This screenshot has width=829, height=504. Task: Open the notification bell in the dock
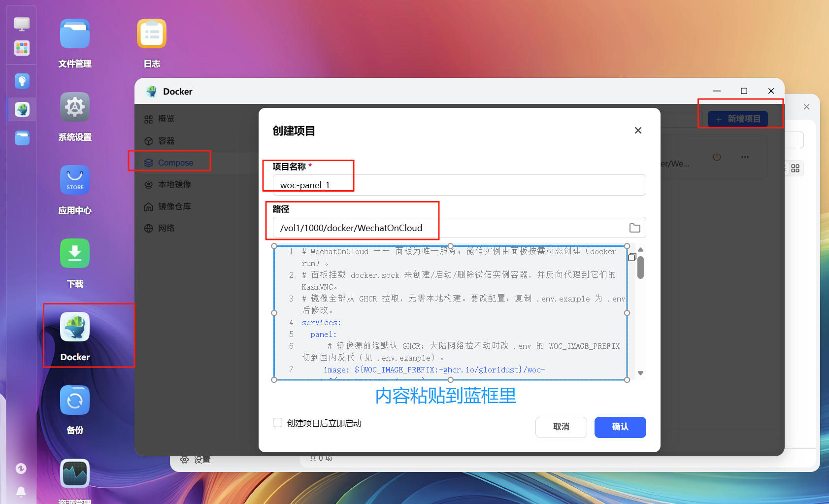click(x=21, y=492)
